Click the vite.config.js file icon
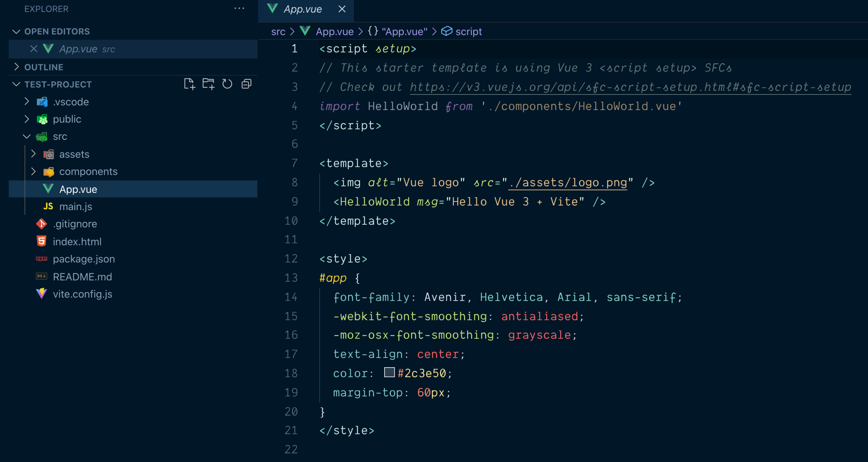Viewport: 868px width, 462px height. coord(41,294)
